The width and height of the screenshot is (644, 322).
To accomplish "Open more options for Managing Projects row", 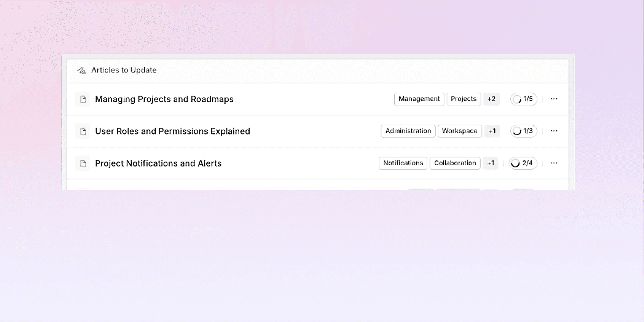I will tap(554, 99).
